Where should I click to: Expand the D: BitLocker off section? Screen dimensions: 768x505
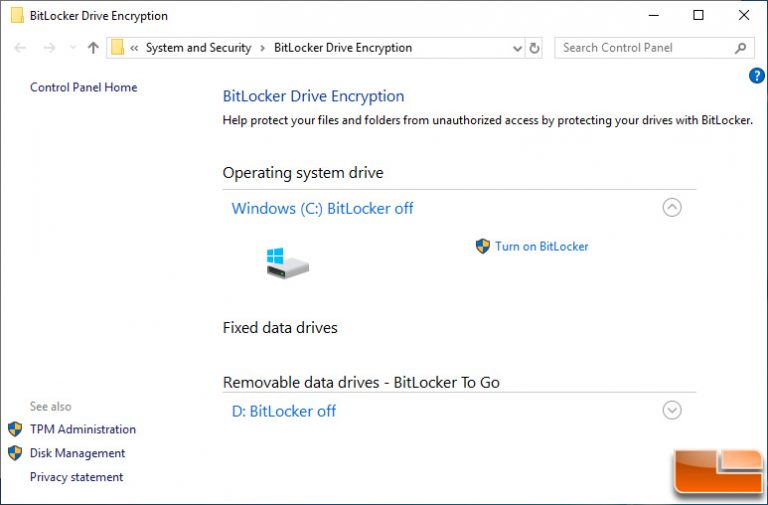click(x=672, y=410)
